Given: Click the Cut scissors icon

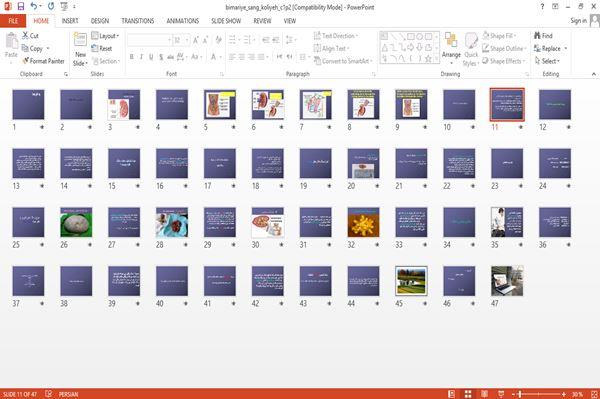Looking at the screenshot, I should (x=25, y=36).
